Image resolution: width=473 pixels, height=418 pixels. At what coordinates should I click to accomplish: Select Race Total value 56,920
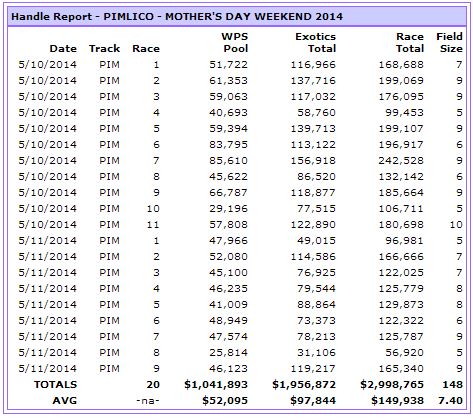(x=404, y=353)
